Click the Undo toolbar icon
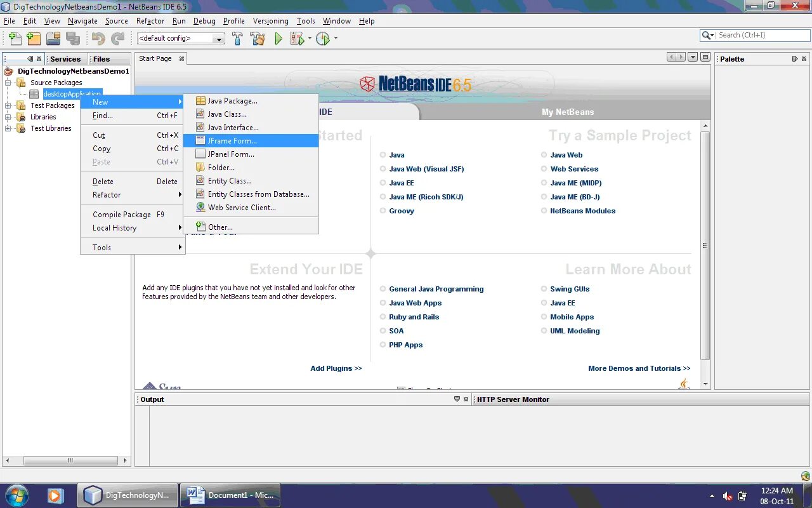Screen dimensions: 812x508 (x=98, y=39)
